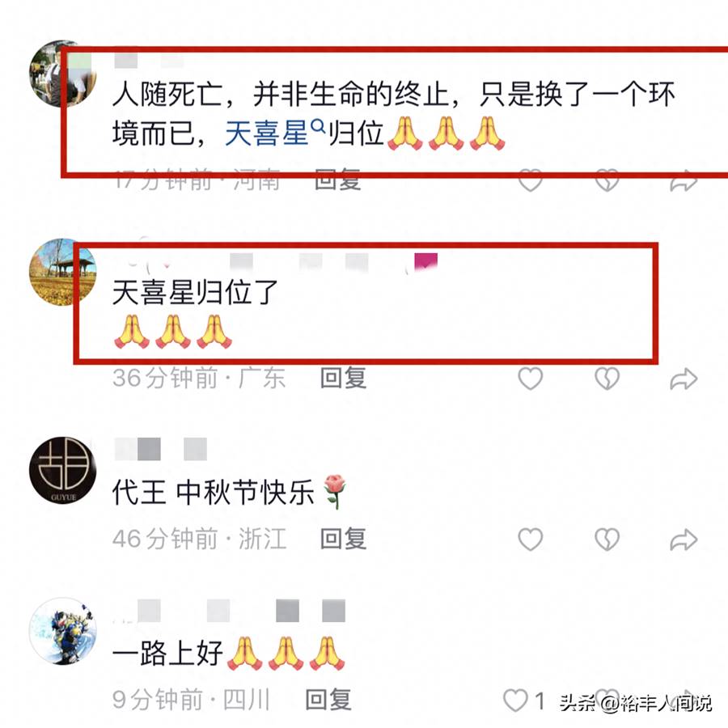This screenshot has width=728, height=728.
Task: Share the 河南 user's comment
Action: pos(684,181)
